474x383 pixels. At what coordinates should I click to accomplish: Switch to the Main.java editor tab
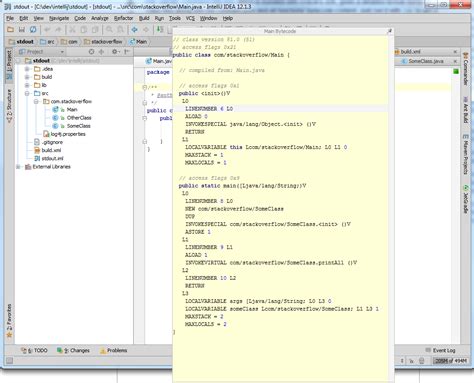tap(159, 61)
